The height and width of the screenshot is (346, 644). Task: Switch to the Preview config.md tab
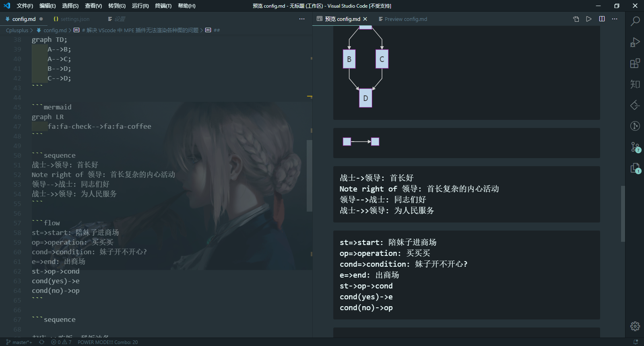403,19
